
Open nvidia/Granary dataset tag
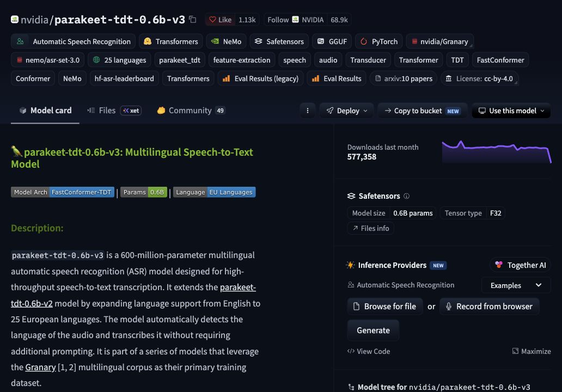pyautogui.click(x=440, y=41)
